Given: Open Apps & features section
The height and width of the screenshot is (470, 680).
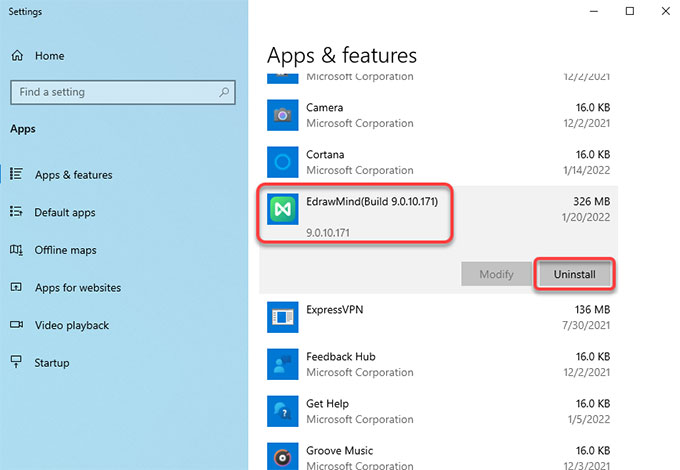Looking at the screenshot, I should pyautogui.click(x=74, y=175).
